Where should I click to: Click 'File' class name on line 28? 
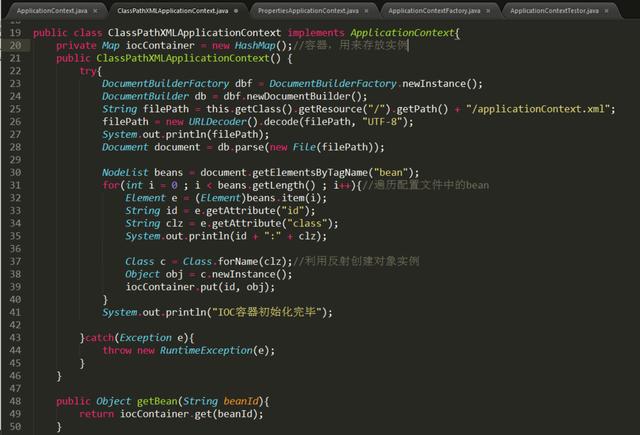304,147
